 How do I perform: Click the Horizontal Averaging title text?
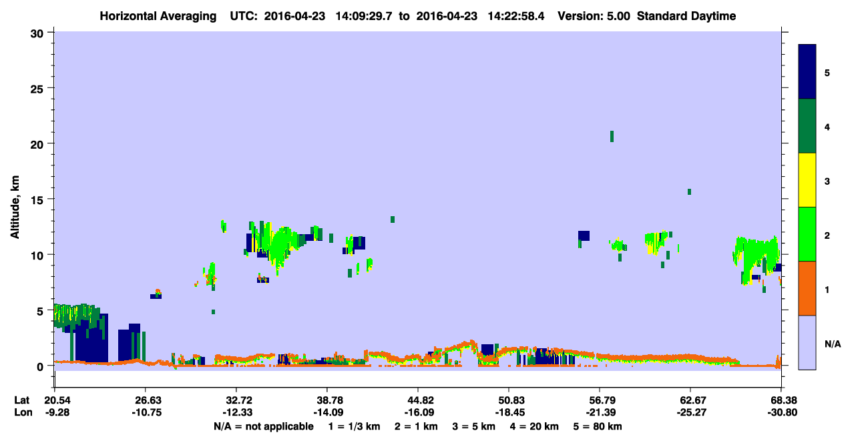[159, 16]
